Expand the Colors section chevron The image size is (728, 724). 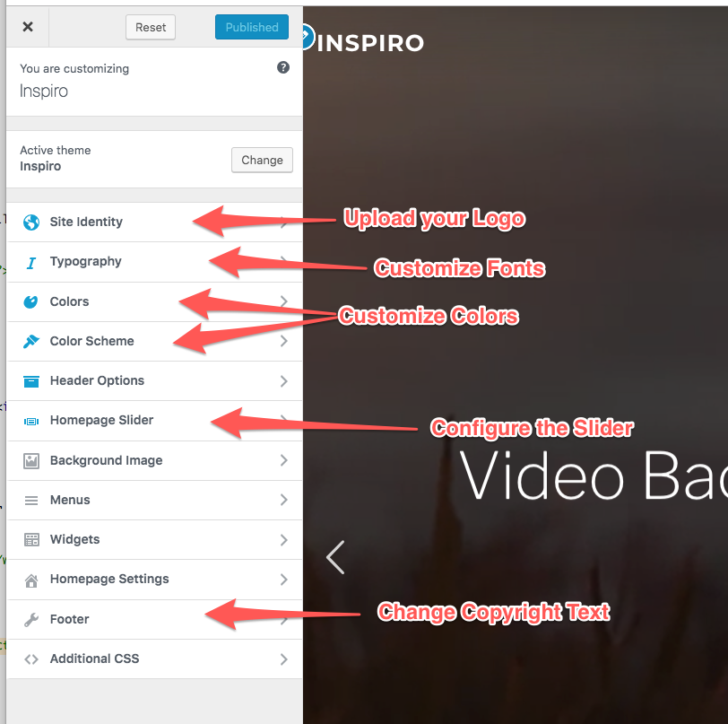(284, 301)
